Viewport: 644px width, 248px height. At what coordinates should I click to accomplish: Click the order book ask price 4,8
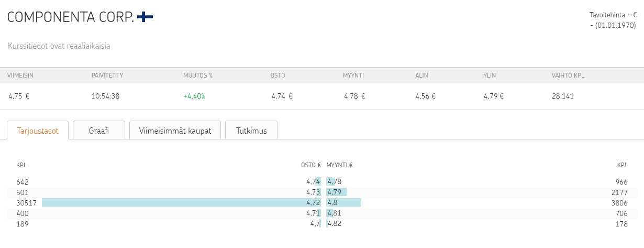click(332, 203)
